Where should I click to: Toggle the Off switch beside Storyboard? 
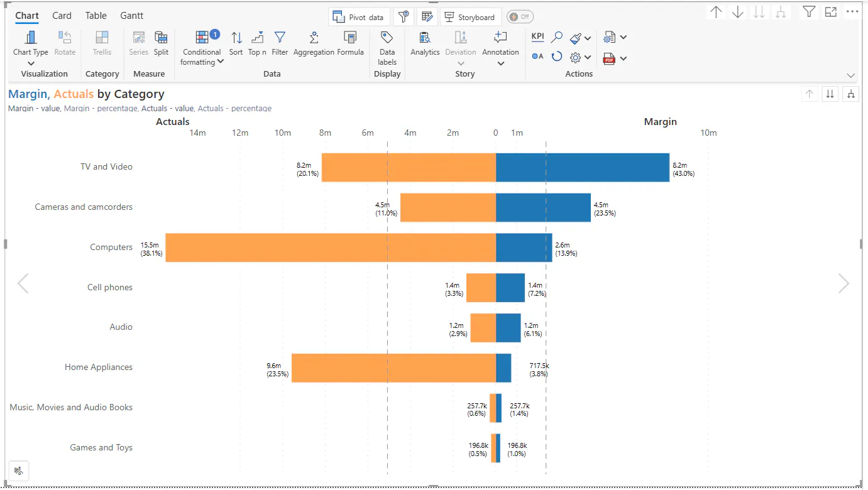tap(520, 17)
